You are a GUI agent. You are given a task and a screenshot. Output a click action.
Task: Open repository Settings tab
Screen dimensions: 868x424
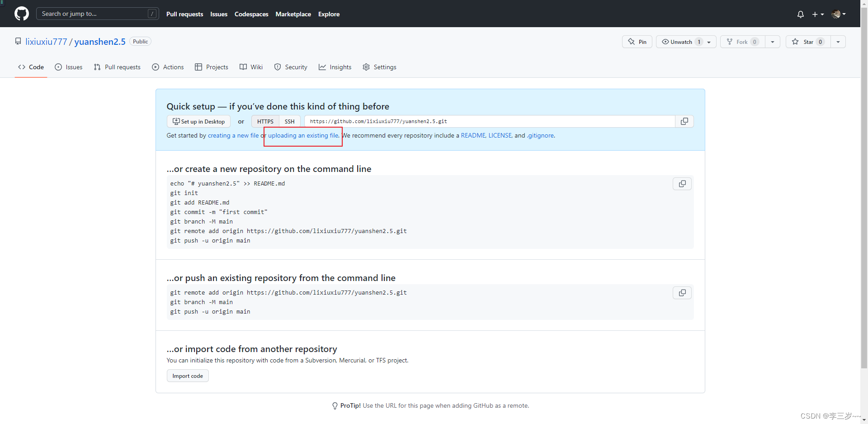pyautogui.click(x=380, y=67)
